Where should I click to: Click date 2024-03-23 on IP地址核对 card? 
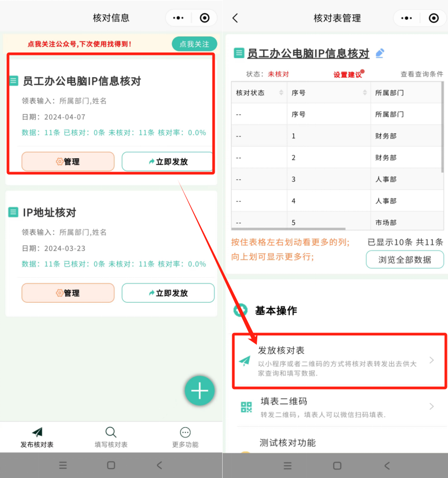point(64,248)
